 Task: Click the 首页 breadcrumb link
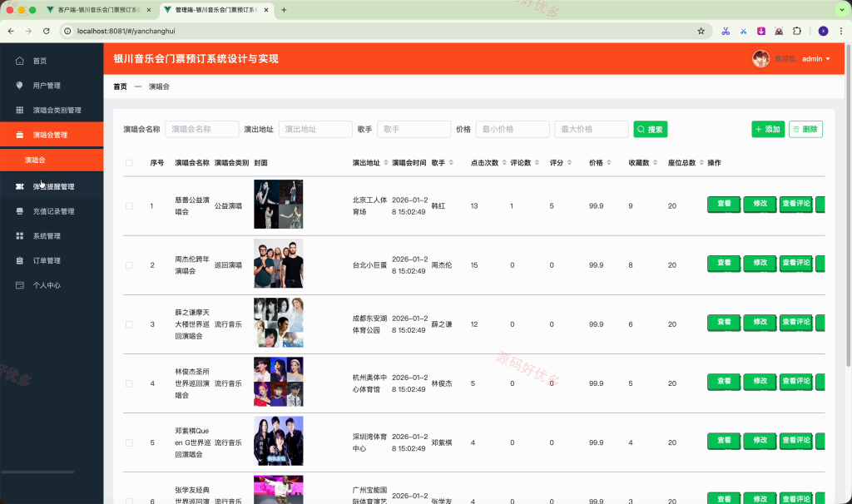pyautogui.click(x=120, y=86)
